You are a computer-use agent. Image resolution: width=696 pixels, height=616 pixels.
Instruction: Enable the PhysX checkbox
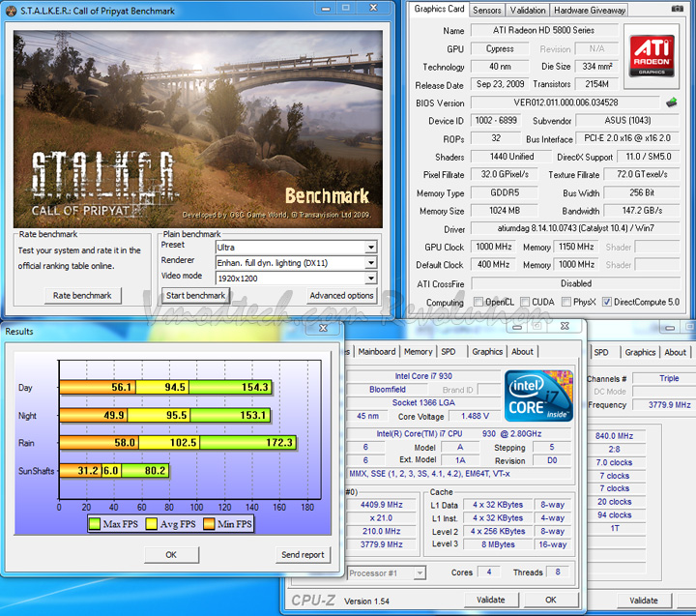565,302
